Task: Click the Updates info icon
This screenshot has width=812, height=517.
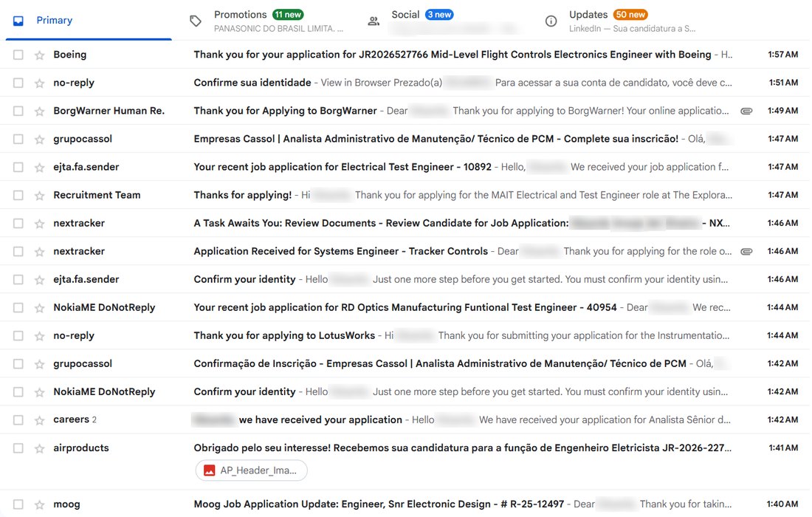Action: coord(551,21)
